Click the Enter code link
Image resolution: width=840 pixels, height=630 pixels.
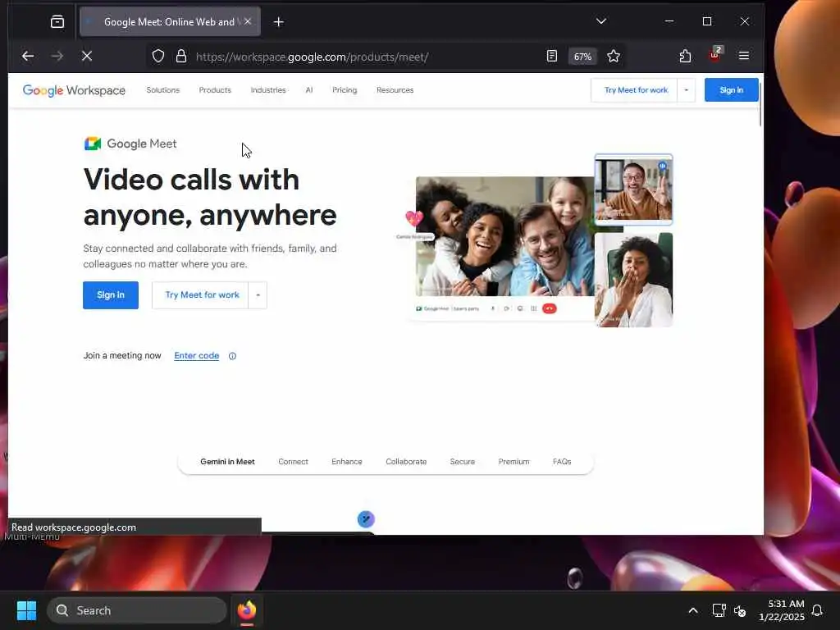(x=197, y=356)
